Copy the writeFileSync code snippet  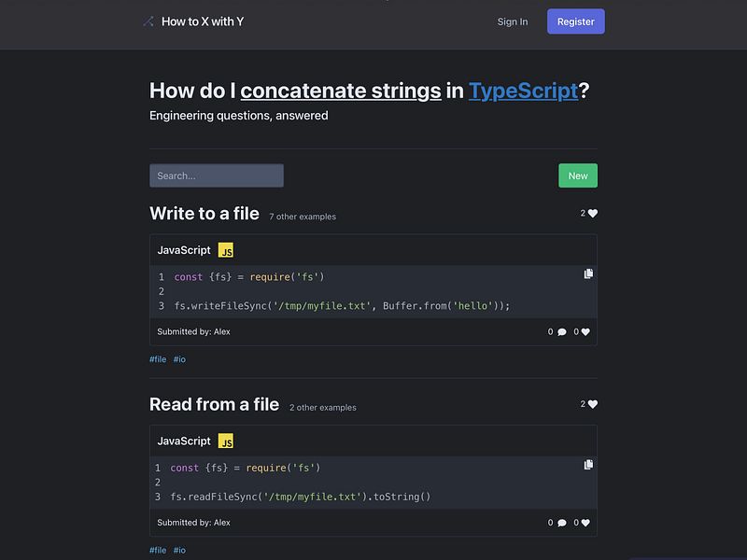588,273
